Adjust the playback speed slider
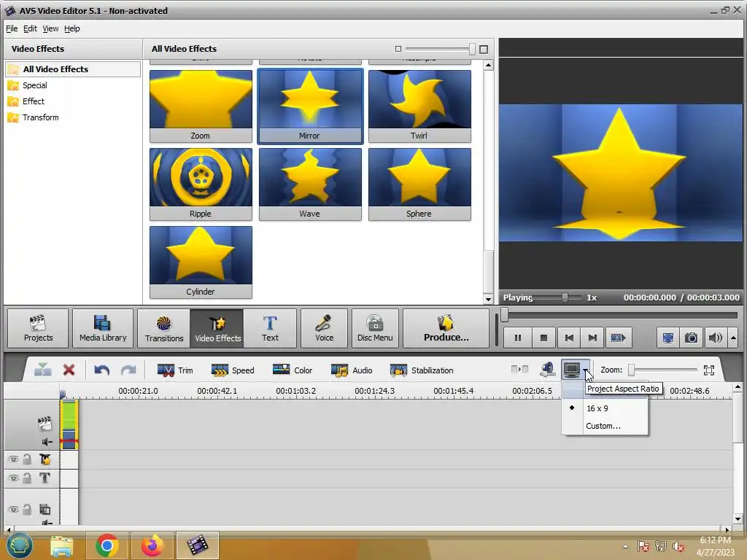Viewport: 747px width, 560px height. (565, 297)
